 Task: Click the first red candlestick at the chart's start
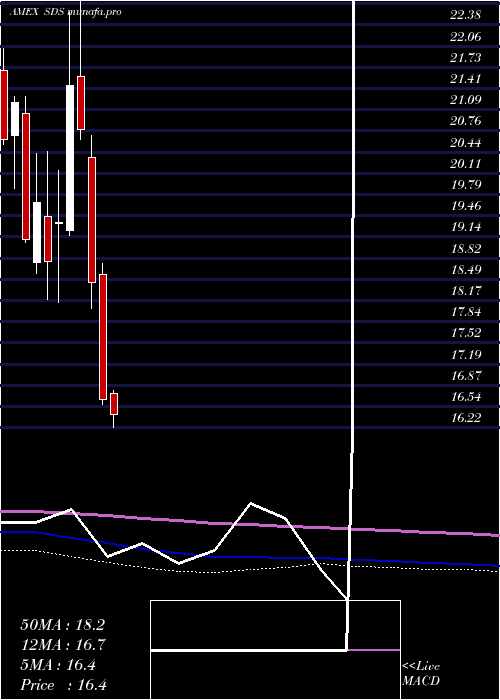click(x=4, y=105)
